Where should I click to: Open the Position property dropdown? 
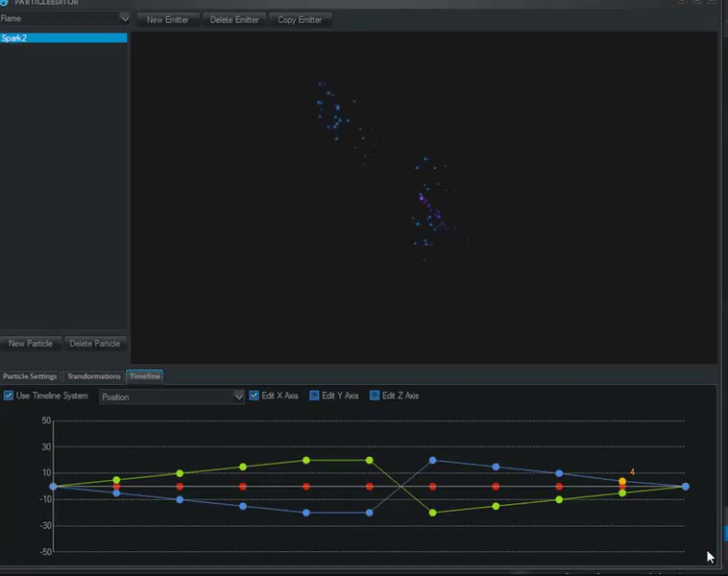coord(171,396)
